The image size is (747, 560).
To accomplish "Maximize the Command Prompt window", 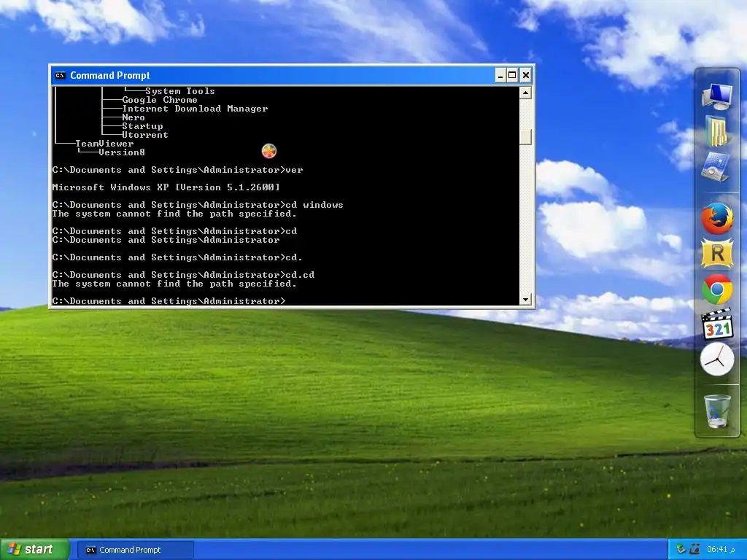I will 512,75.
